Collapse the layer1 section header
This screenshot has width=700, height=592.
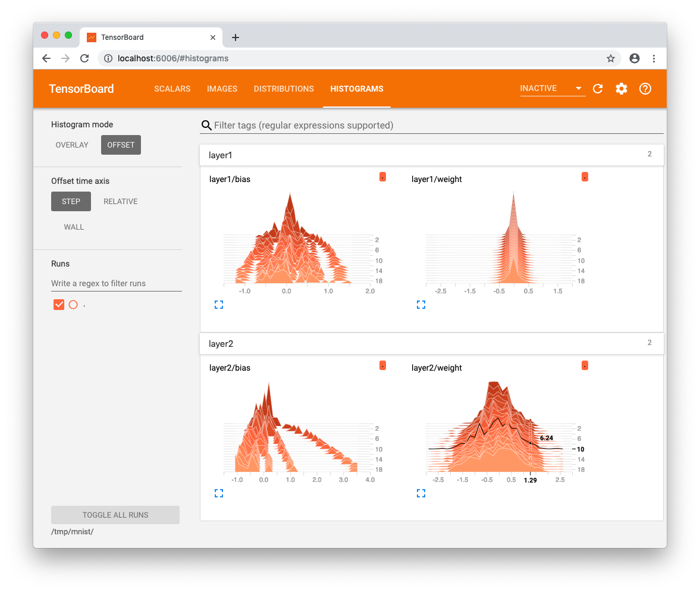pos(431,155)
